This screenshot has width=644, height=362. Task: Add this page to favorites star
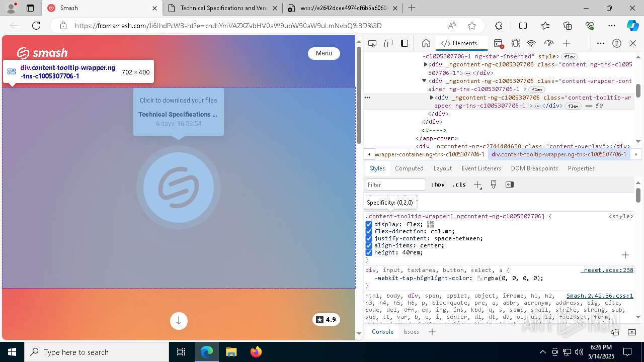pyautogui.click(x=472, y=26)
